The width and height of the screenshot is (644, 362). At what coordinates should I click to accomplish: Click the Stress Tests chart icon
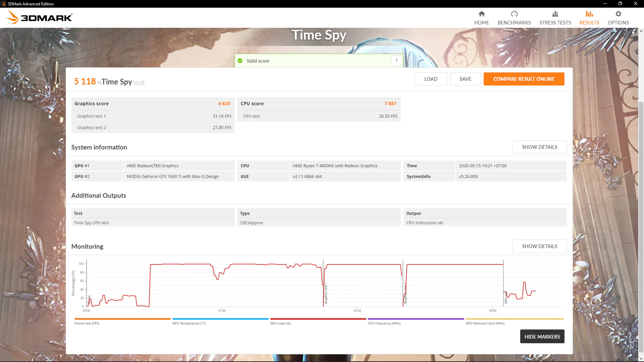point(555,14)
